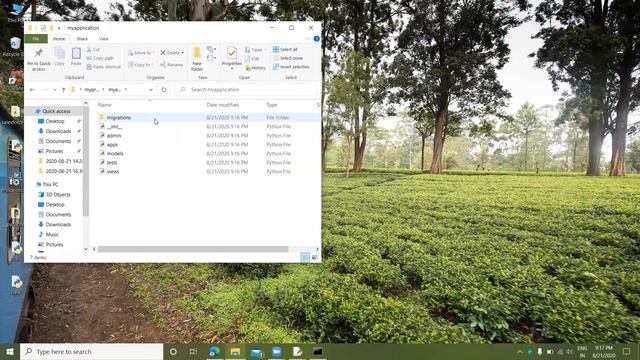
Task: Select the admin Python file
Action: [114, 136]
